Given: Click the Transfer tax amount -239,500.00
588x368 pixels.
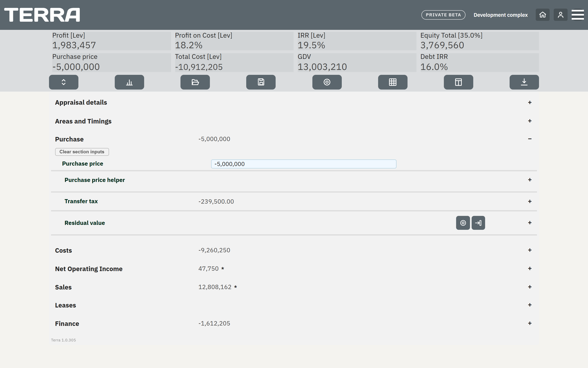Looking at the screenshot, I should click(x=216, y=202).
